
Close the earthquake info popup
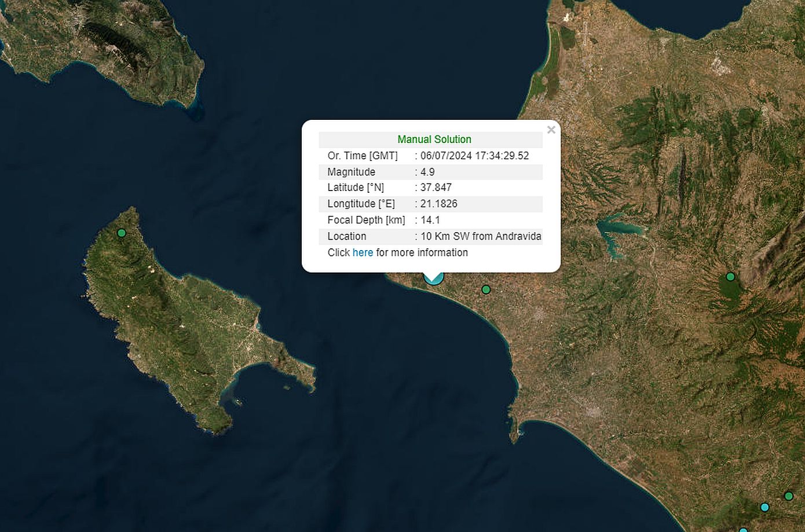point(551,130)
